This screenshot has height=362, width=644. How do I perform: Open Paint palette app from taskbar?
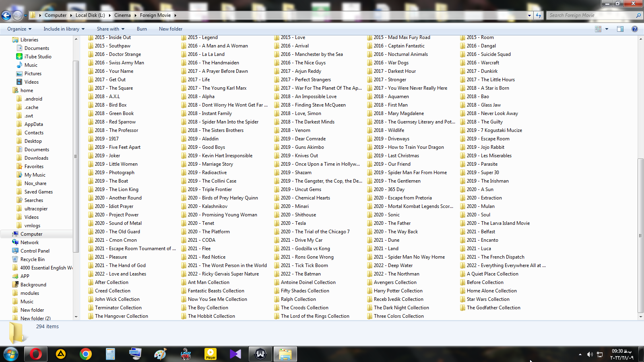[160, 354]
